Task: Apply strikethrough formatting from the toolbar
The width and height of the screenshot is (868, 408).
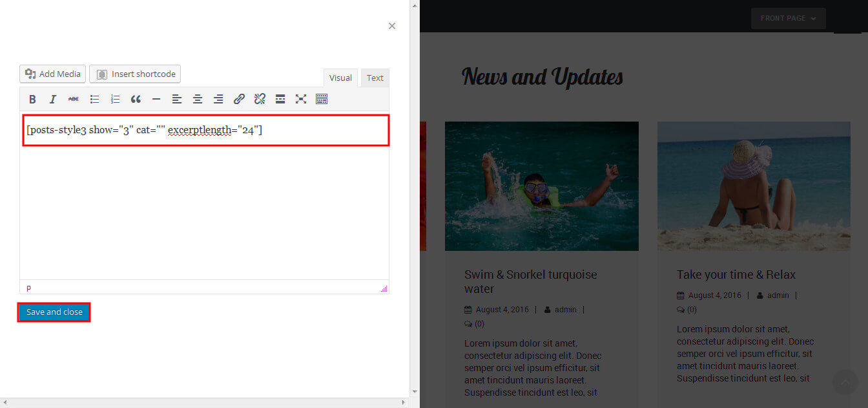Action: pyautogui.click(x=74, y=99)
